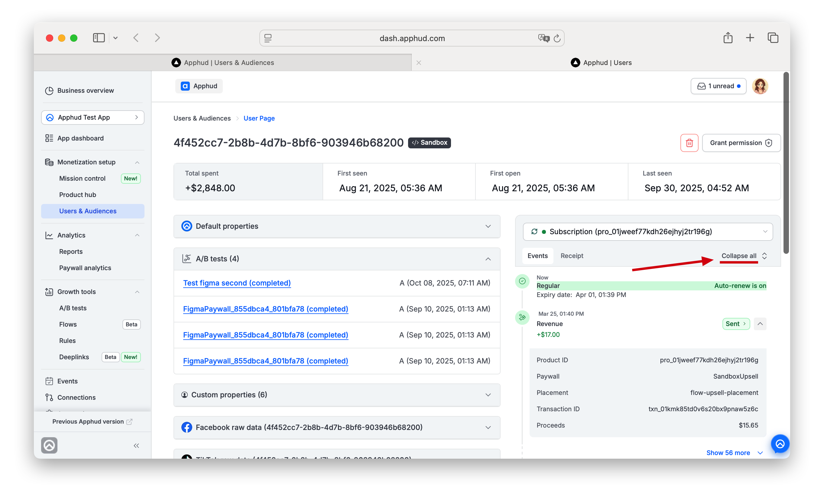The width and height of the screenshot is (824, 504).
Task: Click the Sandbox badge beside user ID
Action: (x=430, y=143)
